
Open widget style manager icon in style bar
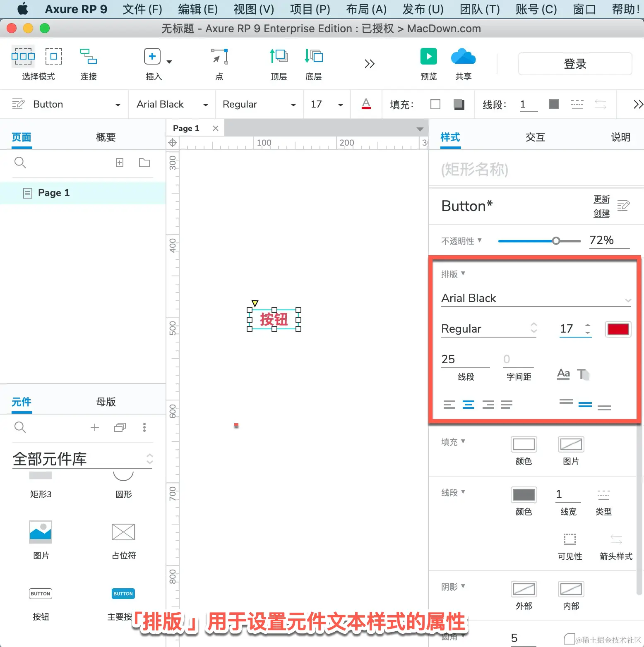coord(18,104)
